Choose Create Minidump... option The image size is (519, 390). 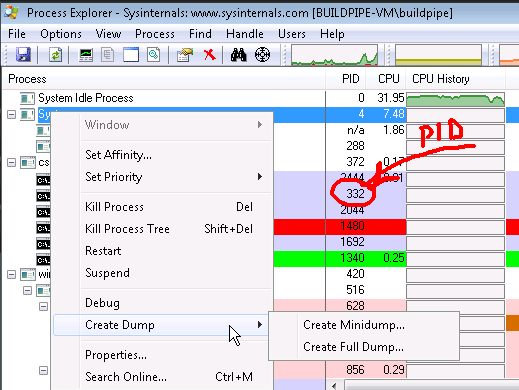(x=364, y=325)
